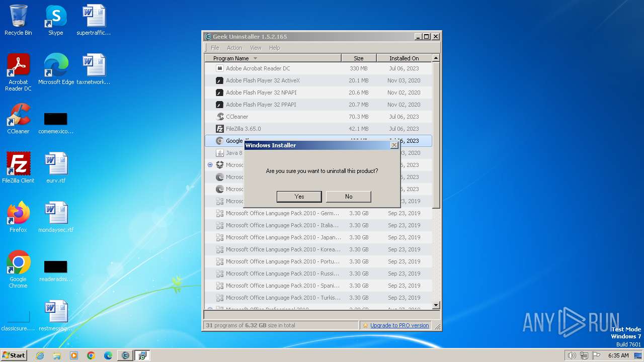Select eurv.rtf document on desktop
This screenshot has width=644, height=362.
(56, 168)
